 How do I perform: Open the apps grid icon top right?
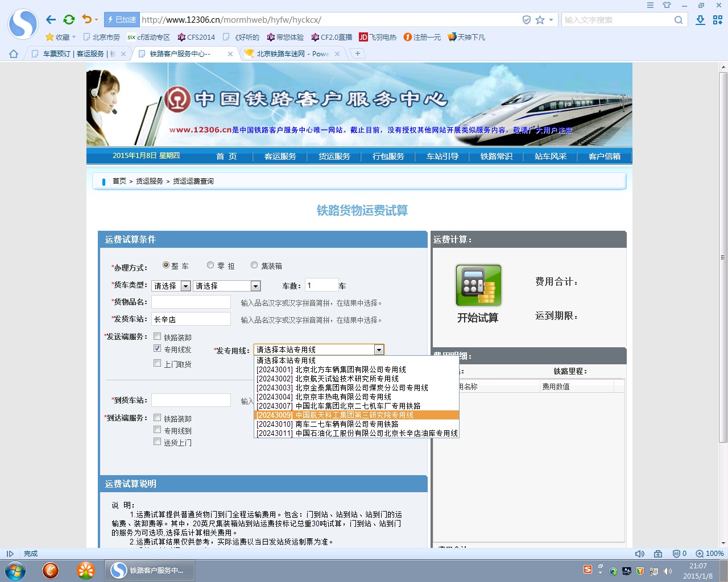[718, 20]
